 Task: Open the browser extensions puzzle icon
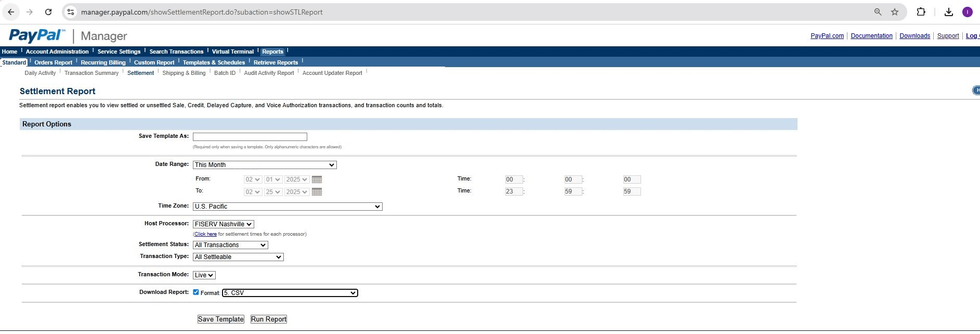point(921,12)
